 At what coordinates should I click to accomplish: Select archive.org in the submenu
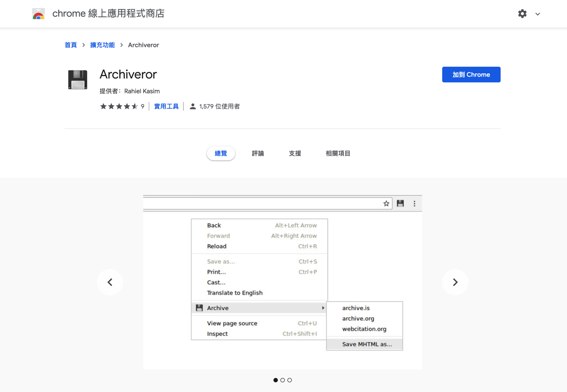tap(365, 319)
